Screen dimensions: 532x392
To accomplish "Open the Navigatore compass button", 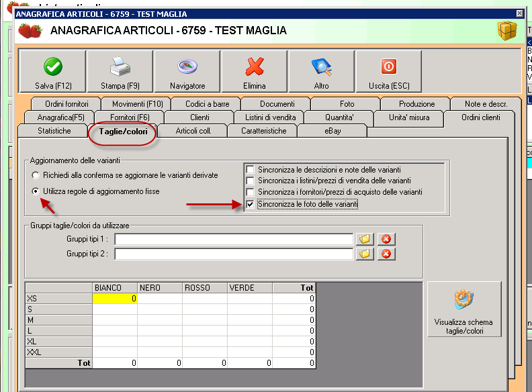I will click(187, 71).
